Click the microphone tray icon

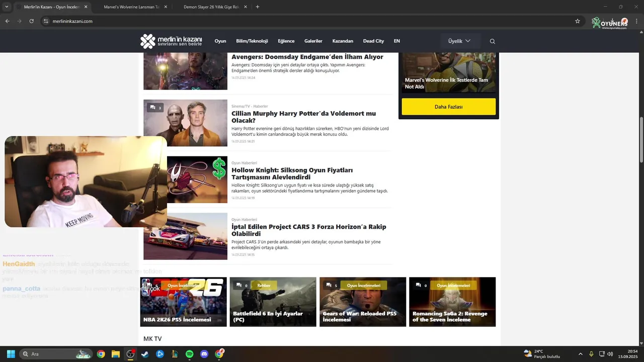pyautogui.click(x=591, y=354)
